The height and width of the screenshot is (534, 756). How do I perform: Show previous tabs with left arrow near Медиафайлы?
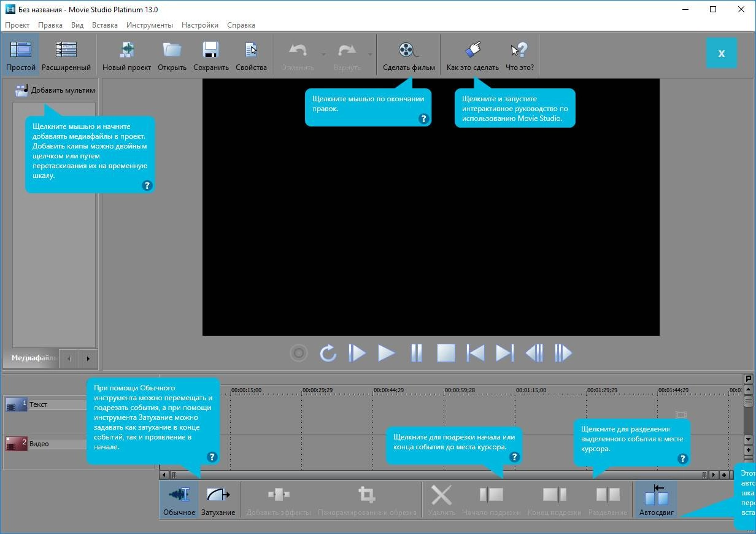tap(69, 358)
